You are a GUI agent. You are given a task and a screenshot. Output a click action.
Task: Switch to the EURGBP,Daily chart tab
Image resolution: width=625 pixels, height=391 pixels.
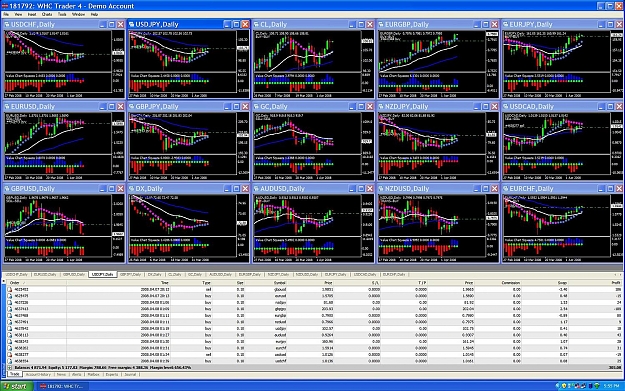[250, 275]
